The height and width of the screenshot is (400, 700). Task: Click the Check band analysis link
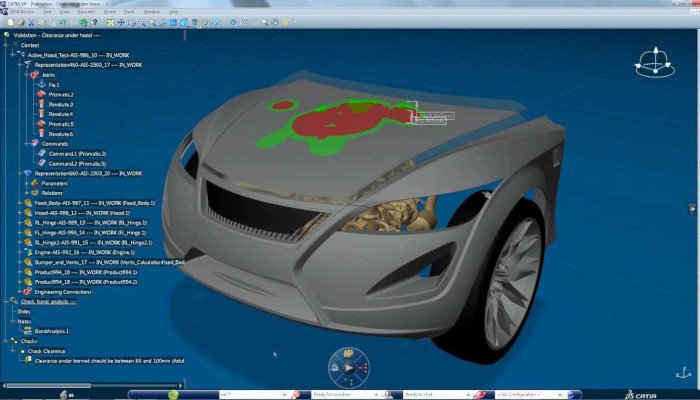click(x=48, y=301)
